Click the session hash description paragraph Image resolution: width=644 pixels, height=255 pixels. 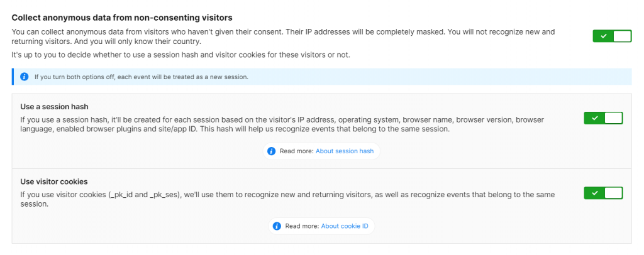click(x=282, y=124)
